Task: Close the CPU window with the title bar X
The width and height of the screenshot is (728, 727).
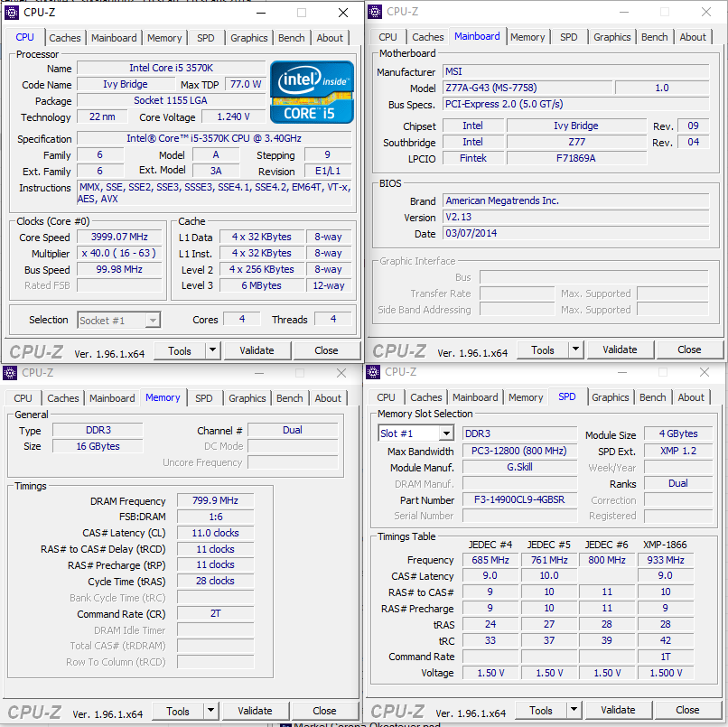Action: click(343, 13)
